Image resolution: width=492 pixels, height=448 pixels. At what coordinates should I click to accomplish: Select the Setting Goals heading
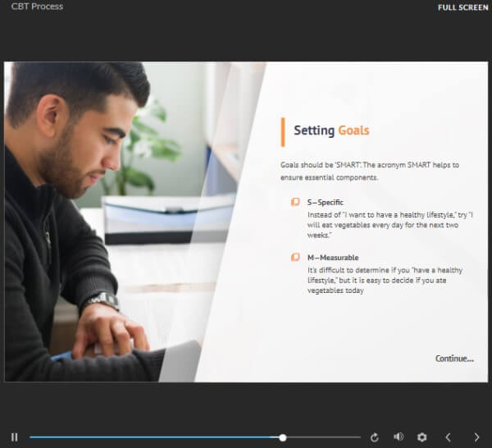[x=331, y=130]
